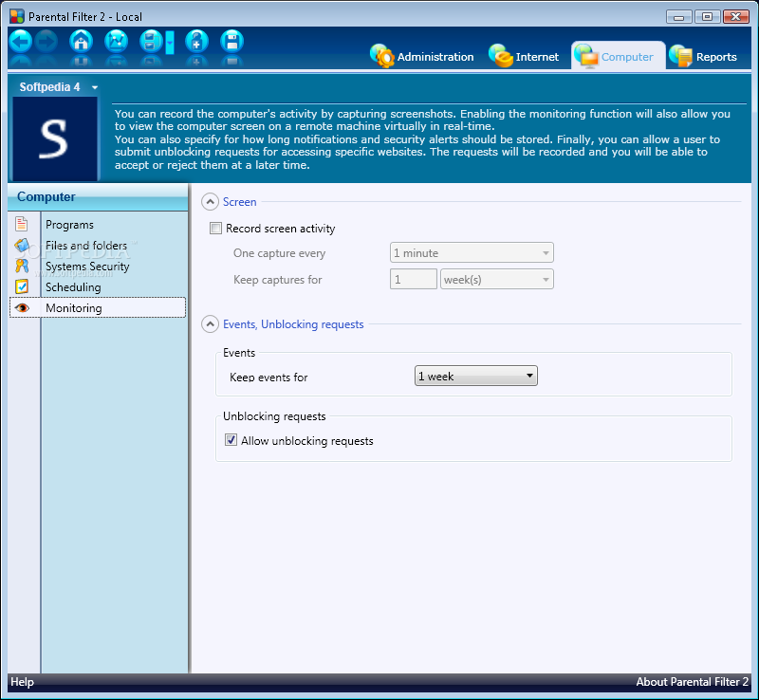This screenshot has width=759, height=700.
Task: Click the add user toolbar icon
Action: coord(197,42)
